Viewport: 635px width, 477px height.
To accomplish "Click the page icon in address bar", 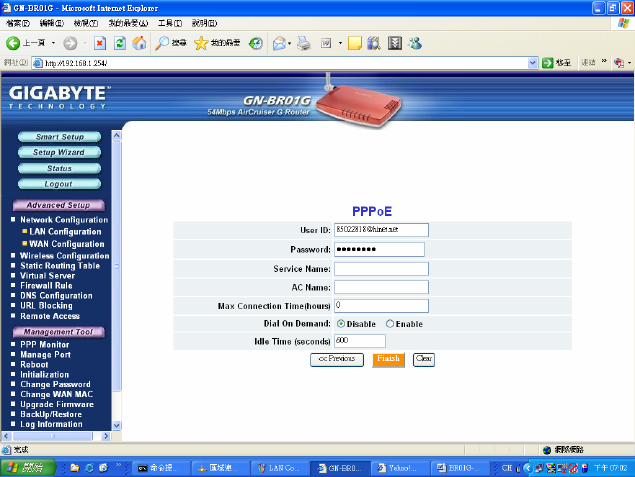I will coord(38,63).
